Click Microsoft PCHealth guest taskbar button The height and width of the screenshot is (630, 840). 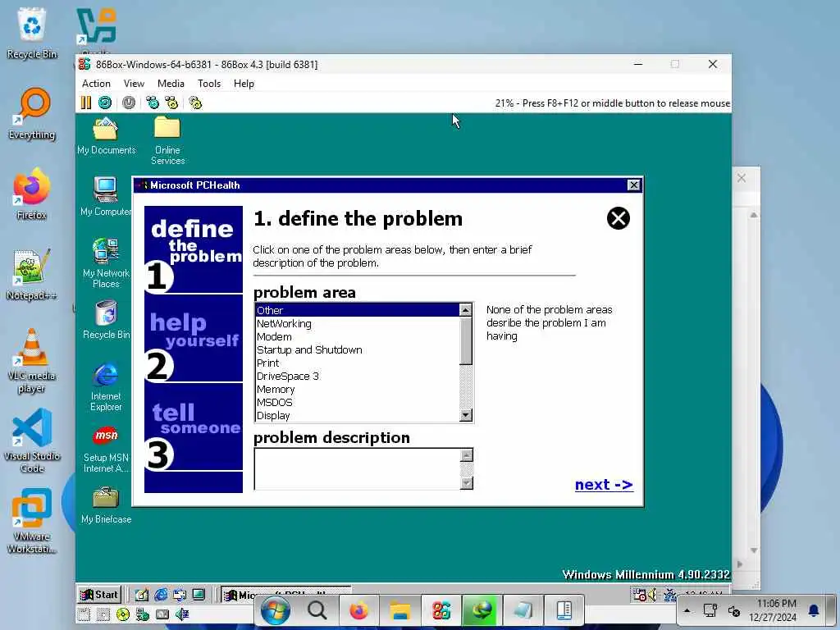tap(286, 595)
